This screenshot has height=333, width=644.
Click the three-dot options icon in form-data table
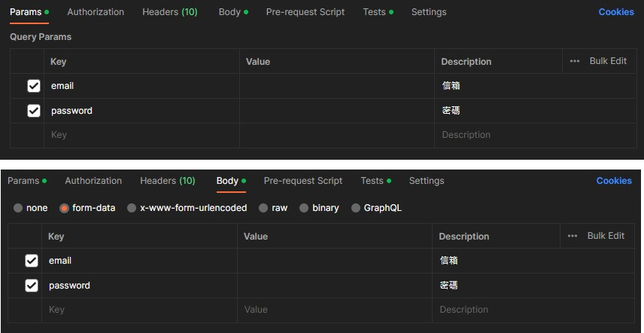(573, 236)
